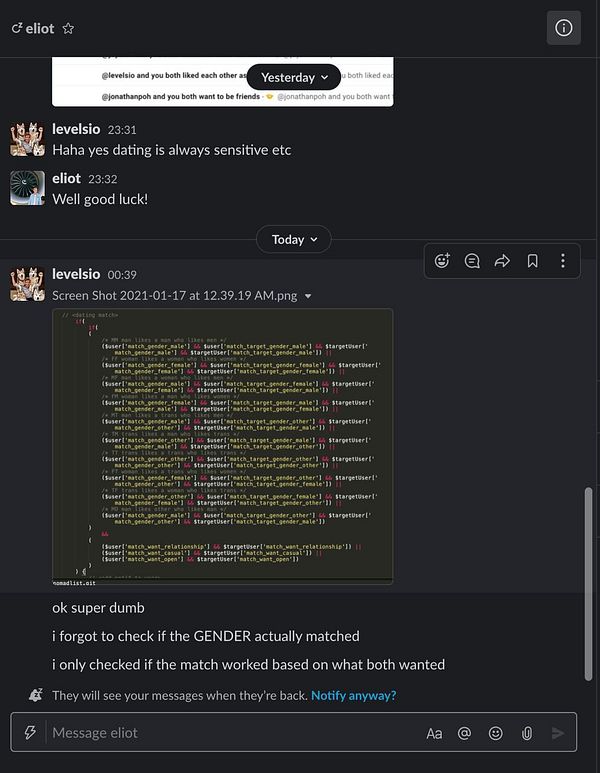Image resolution: width=600 pixels, height=773 pixels.
Task: Open the emoji picker in composer
Action: click(495, 734)
